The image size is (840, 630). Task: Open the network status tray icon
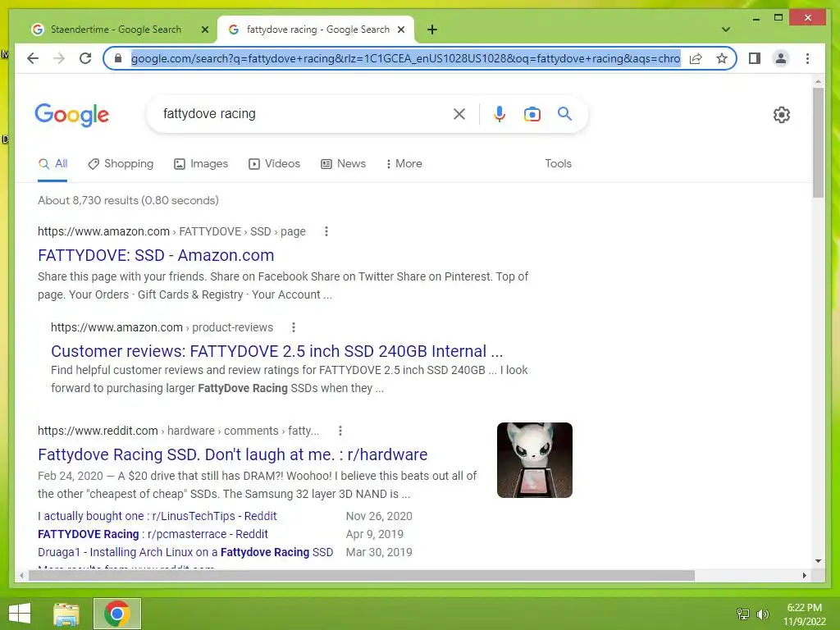click(x=743, y=614)
